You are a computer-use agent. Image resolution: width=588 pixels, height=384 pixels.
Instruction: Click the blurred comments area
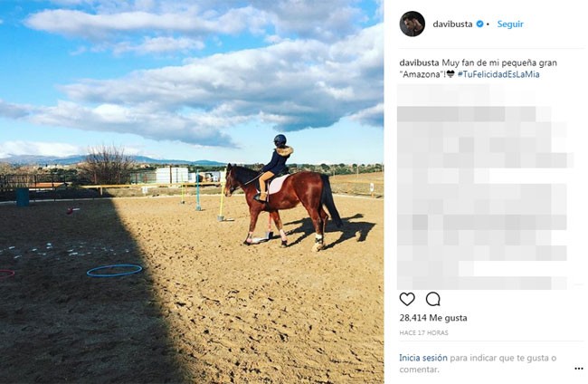(x=484, y=187)
